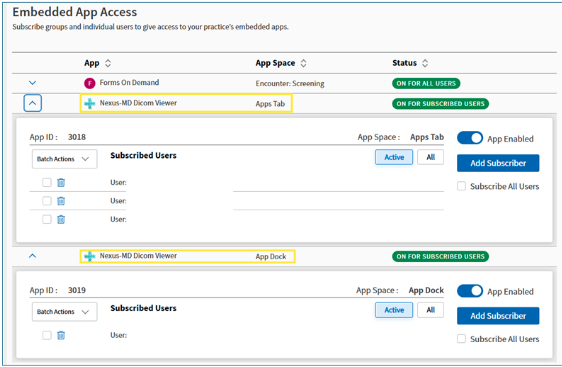
Task: Click the 'App Dock' App Space value in App 3019 panel
Action: 426,290
